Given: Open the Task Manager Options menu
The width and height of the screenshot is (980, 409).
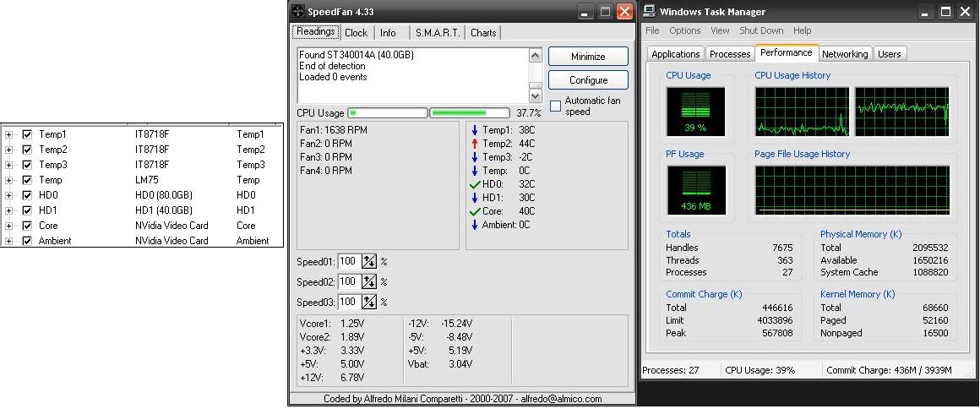Looking at the screenshot, I should pos(685,30).
